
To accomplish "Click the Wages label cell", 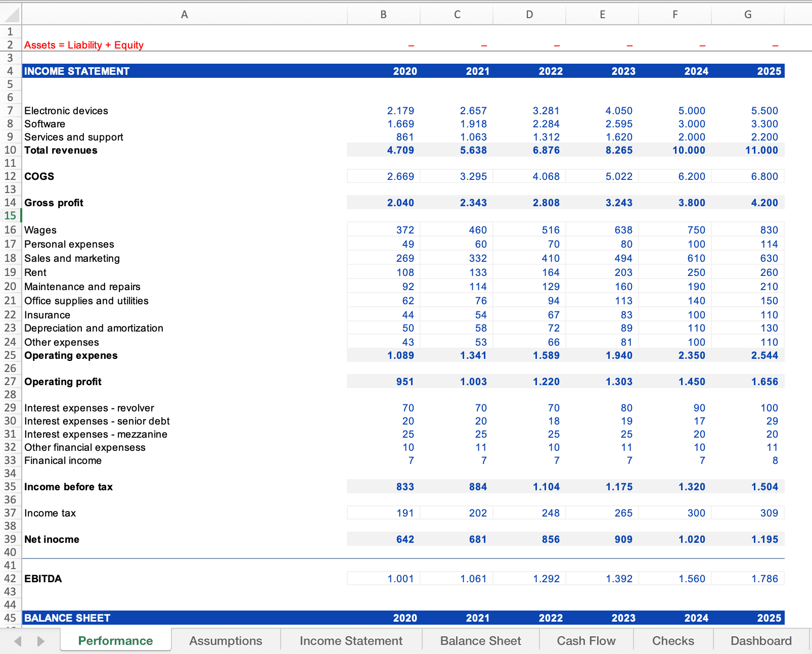I will click(x=185, y=230).
